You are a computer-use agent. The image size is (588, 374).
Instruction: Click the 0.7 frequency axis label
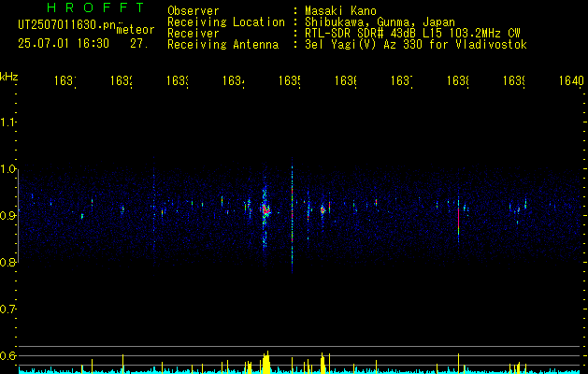(x=8, y=309)
